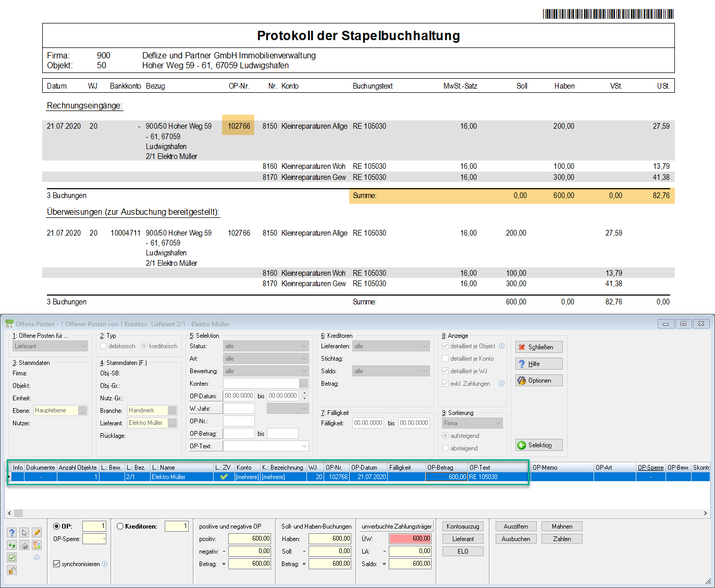Select the Kreditoren radio button
The image size is (715, 588).
120,526
